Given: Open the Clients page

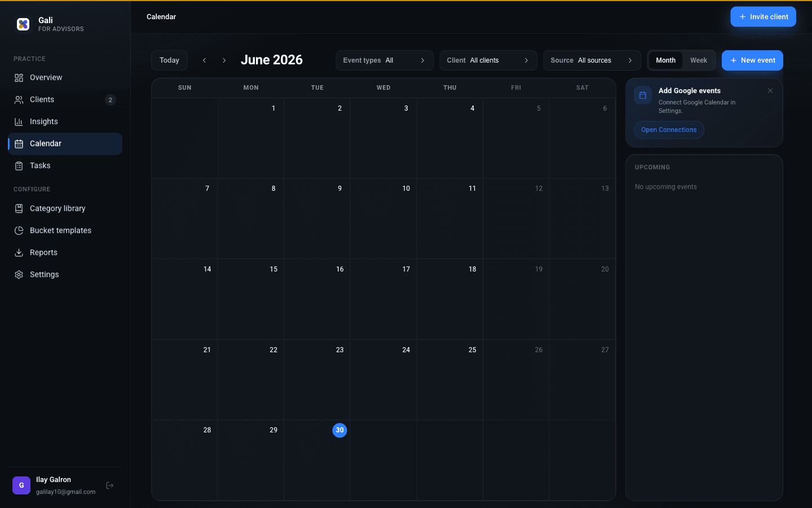Looking at the screenshot, I should click(65, 99).
